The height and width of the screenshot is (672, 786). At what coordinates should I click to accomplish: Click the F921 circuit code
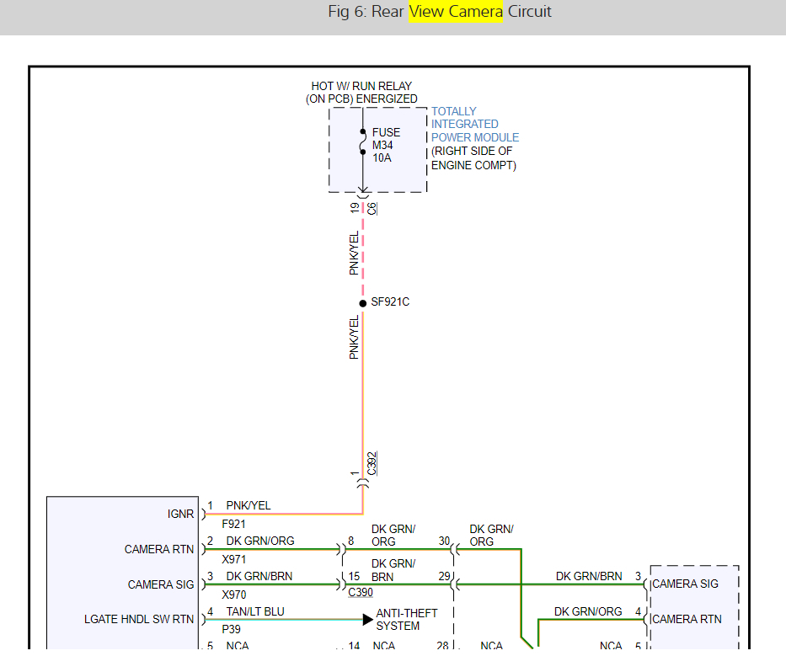pyautogui.click(x=233, y=524)
